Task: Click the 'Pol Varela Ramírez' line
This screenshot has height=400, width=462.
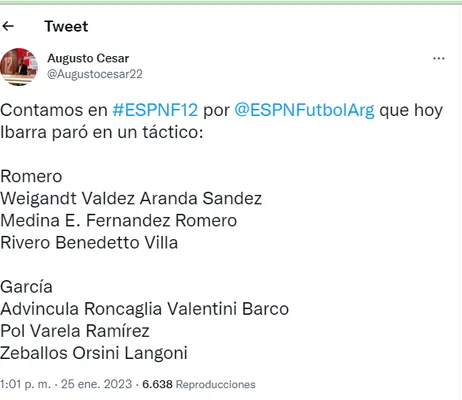Action: tap(75, 331)
